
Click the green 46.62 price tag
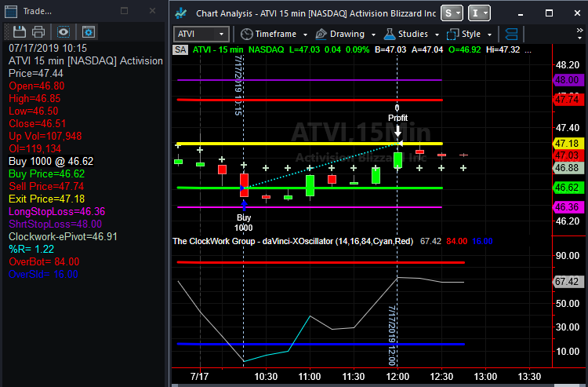click(x=568, y=188)
